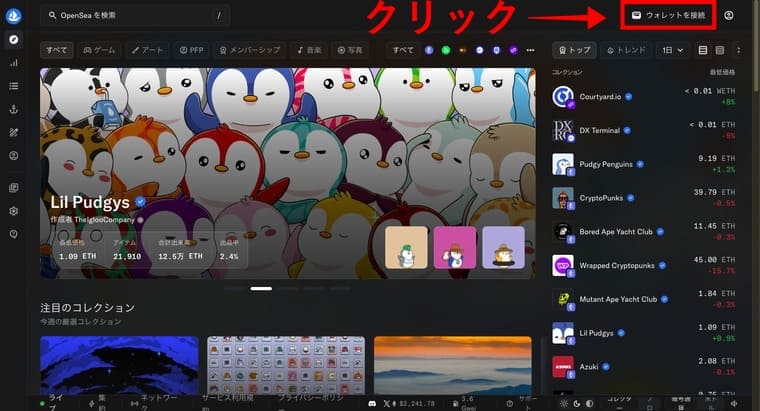Open the lavender penguin NFT thumbnail
Screen dimensions: 760x411
[x=504, y=247]
